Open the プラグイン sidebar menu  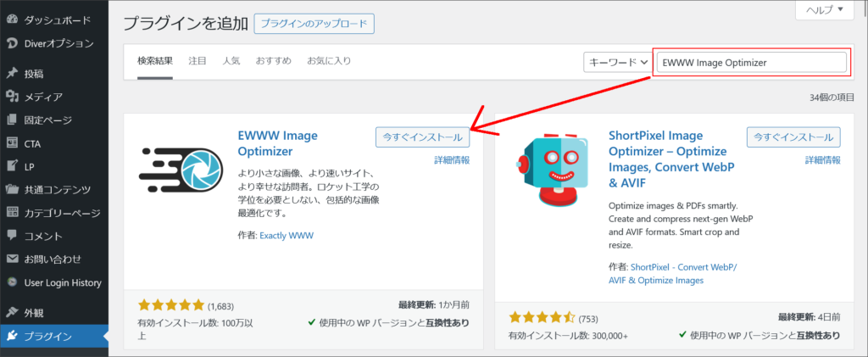click(54, 336)
